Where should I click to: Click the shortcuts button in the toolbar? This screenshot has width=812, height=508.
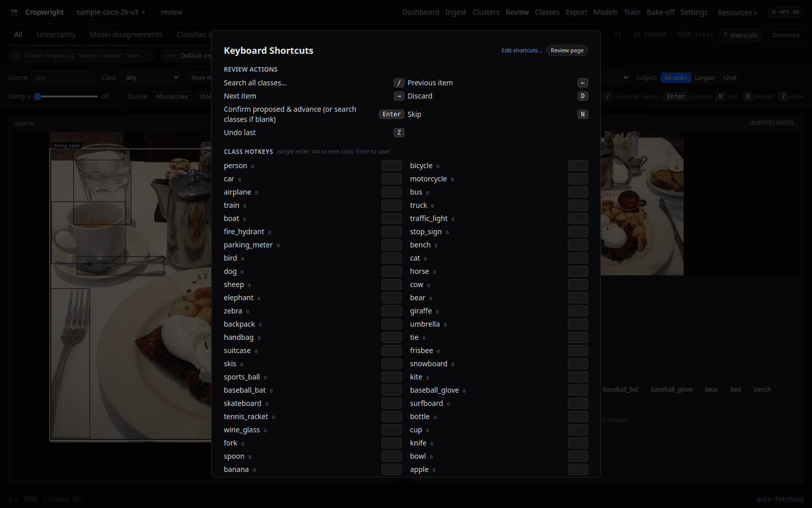pyautogui.click(x=740, y=35)
